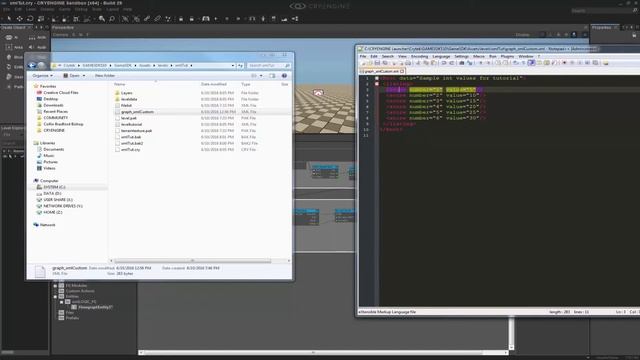Select xmlTut.cry file in Explorer
640x360 pixels.
tap(130, 150)
